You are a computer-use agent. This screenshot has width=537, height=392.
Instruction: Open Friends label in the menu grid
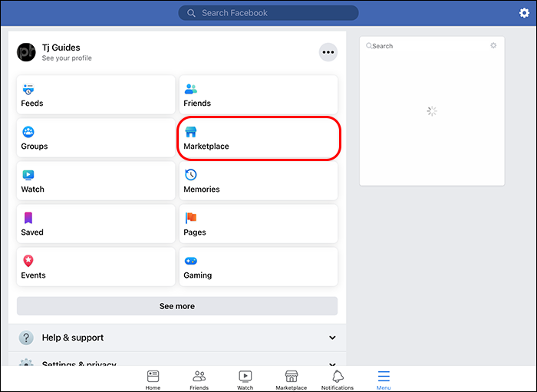[197, 103]
